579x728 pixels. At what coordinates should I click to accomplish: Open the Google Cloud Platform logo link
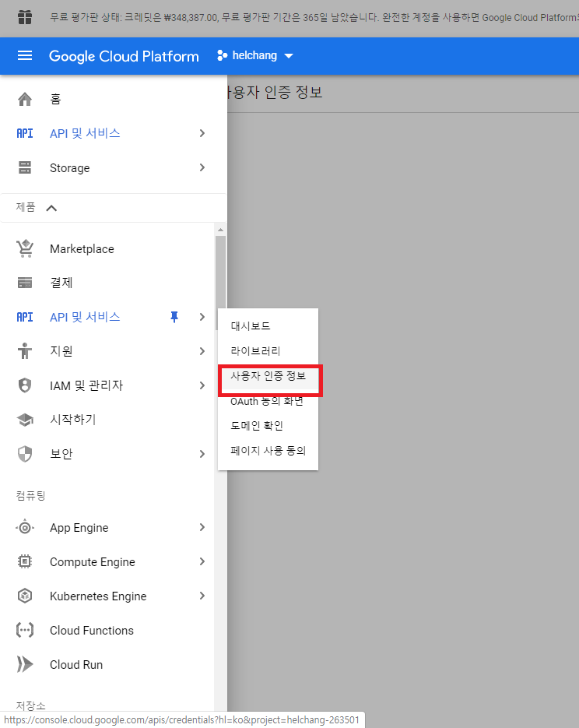click(x=124, y=56)
